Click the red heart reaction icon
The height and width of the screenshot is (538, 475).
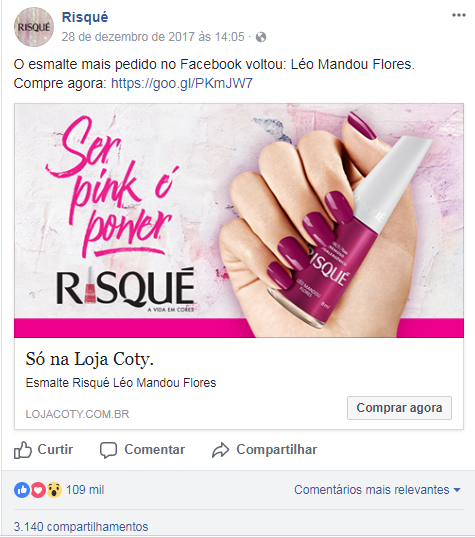click(x=38, y=490)
